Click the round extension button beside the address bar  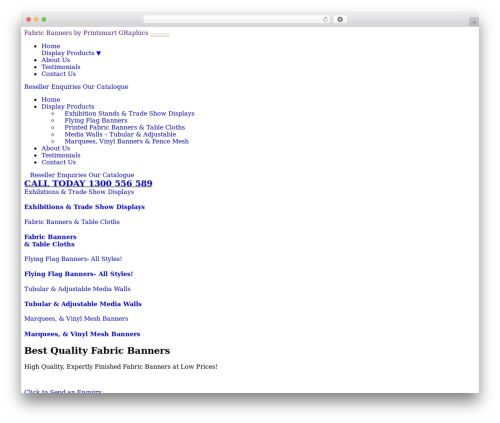340,20
